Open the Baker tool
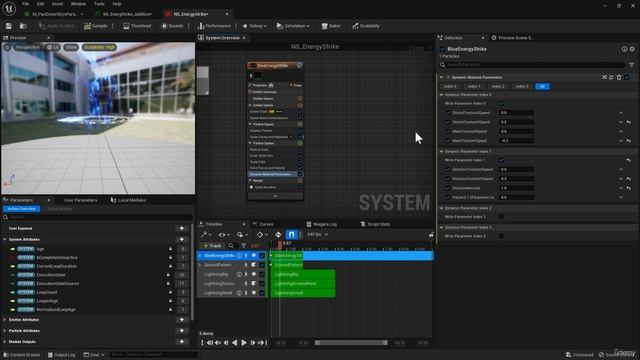640x360 pixels. click(x=331, y=26)
